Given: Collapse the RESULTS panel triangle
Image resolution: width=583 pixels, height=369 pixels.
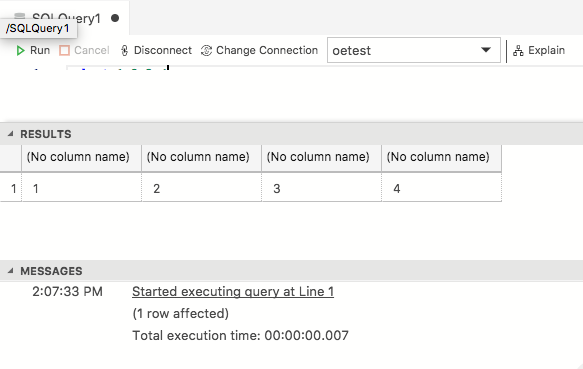Looking at the screenshot, I should 10,134.
